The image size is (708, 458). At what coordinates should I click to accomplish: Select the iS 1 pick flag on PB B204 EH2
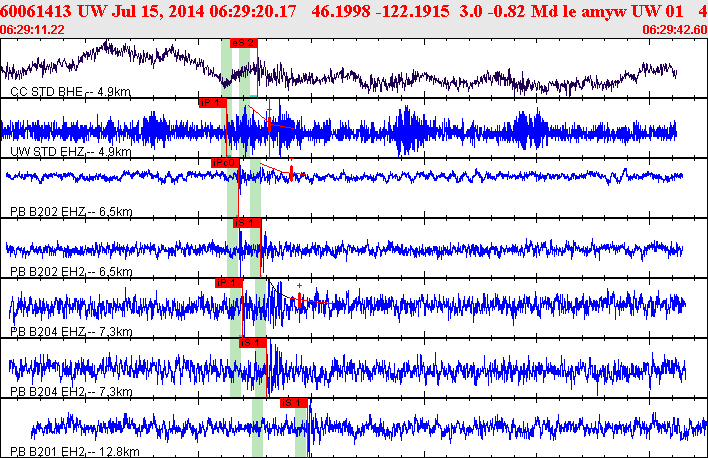[252, 342]
